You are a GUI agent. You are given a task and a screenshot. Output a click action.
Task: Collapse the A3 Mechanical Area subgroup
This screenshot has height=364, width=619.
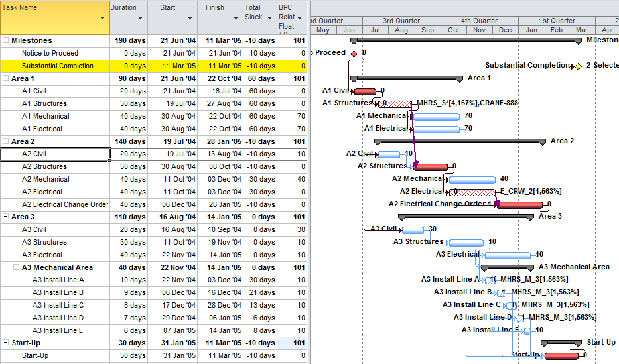click(16, 267)
